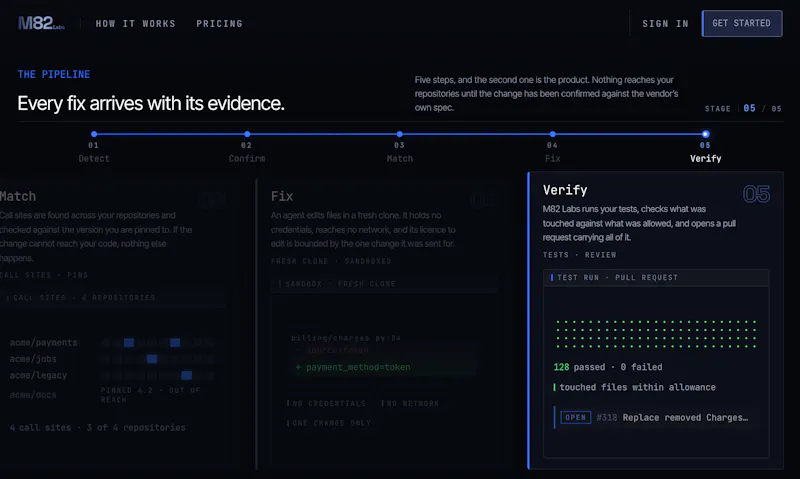
Task: Click the Detect step label
Action: click(x=94, y=159)
